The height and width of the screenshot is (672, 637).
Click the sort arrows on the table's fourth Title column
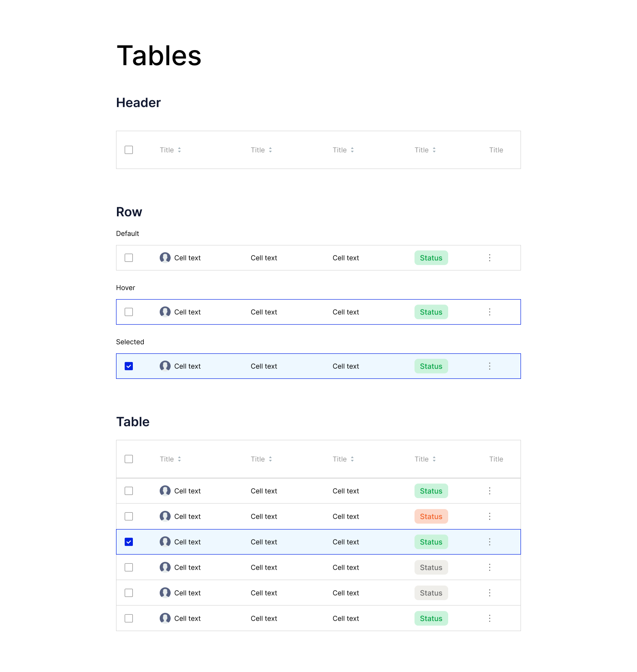[x=434, y=459]
